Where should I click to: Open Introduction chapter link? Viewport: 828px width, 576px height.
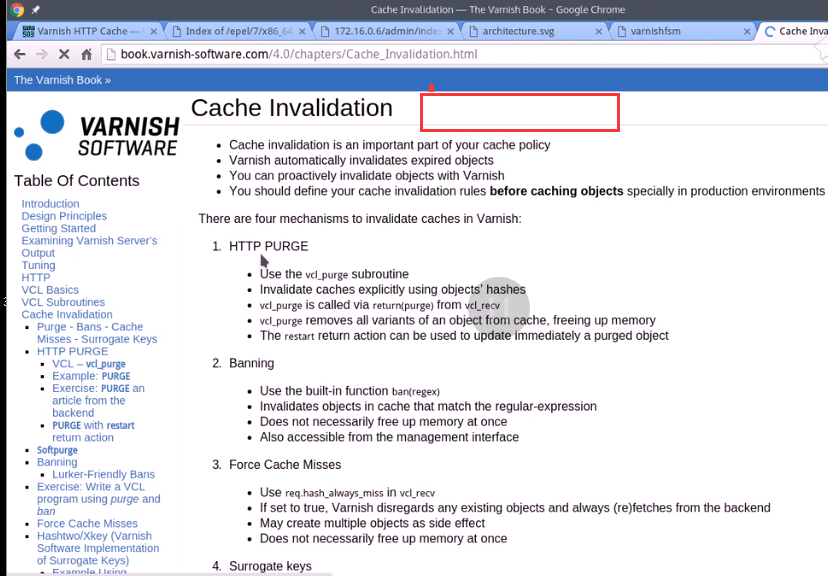click(50, 204)
